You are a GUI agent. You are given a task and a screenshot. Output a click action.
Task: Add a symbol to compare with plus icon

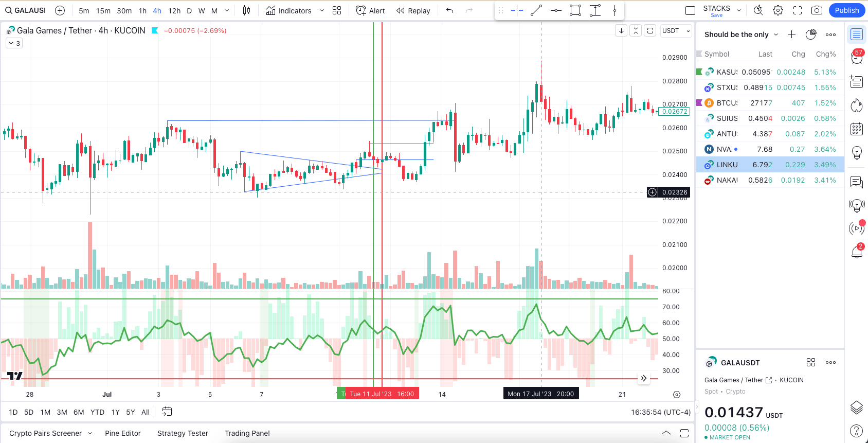pos(60,10)
